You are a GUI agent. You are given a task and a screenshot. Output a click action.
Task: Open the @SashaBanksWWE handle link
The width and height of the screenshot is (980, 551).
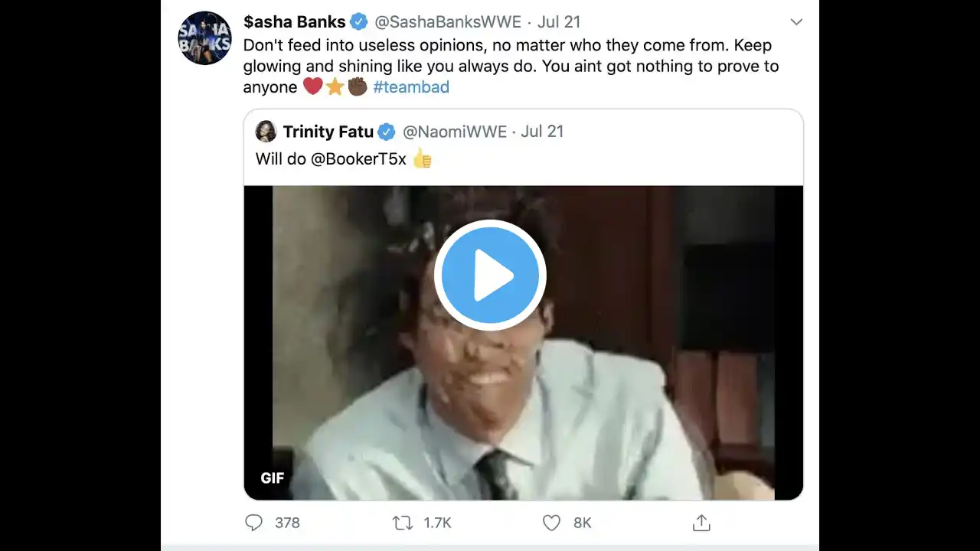tap(448, 21)
